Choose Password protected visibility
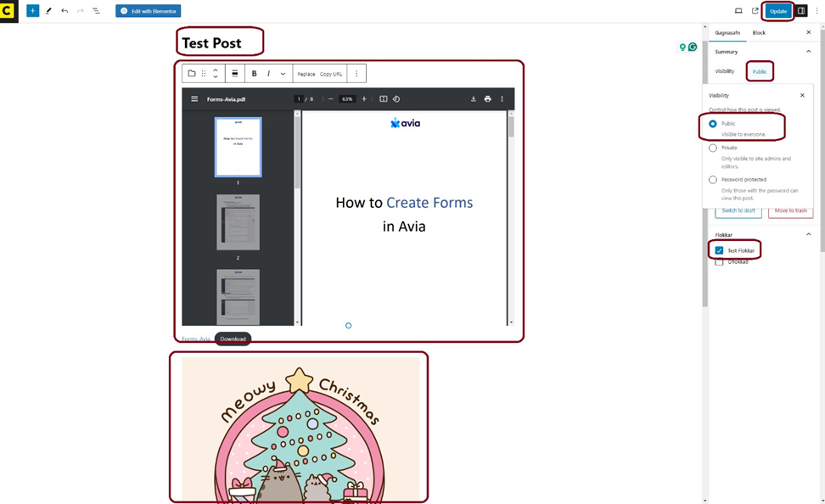Viewport: 825px width, 504px height. 713,180
